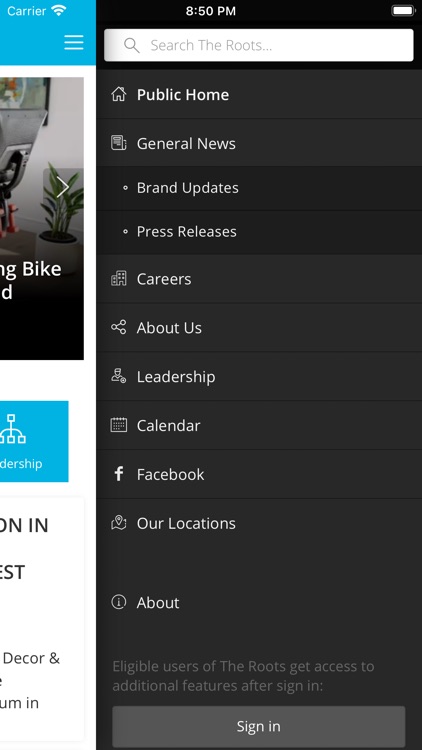Click the search magnifier icon
This screenshot has width=422, height=750.
pyautogui.click(x=132, y=45)
